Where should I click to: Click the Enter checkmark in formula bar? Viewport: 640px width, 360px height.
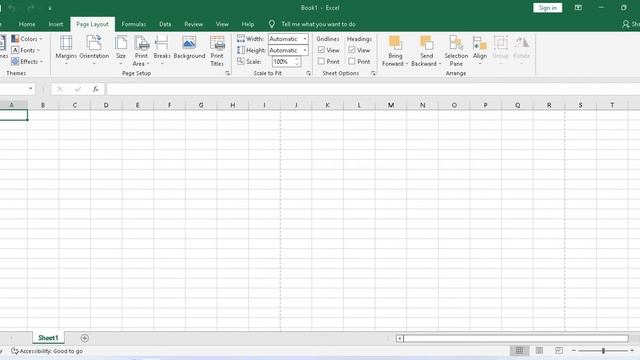click(x=78, y=89)
